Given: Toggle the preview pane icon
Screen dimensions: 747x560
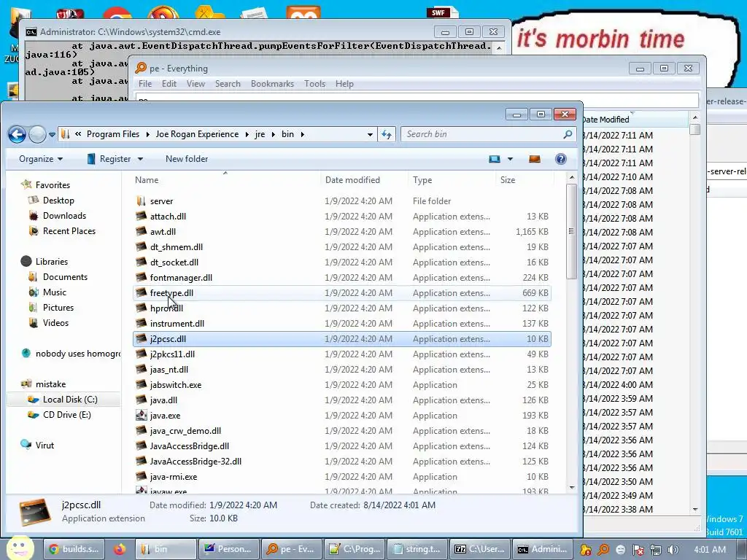Looking at the screenshot, I should click(x=535, y=159).
